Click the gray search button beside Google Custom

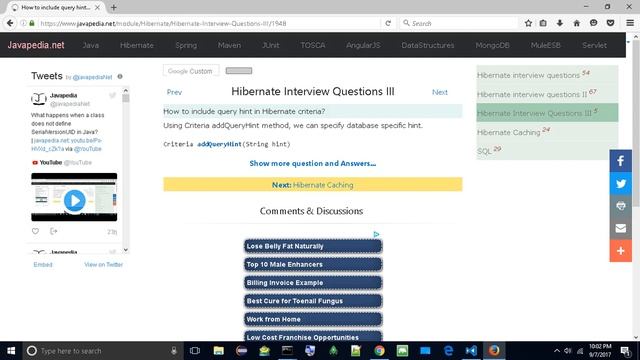click(x=239, y=71)
